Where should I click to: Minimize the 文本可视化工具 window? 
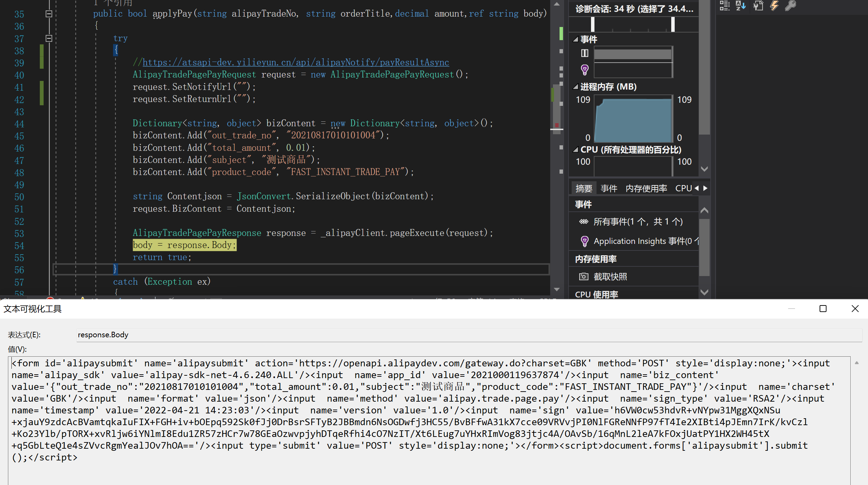791,308
